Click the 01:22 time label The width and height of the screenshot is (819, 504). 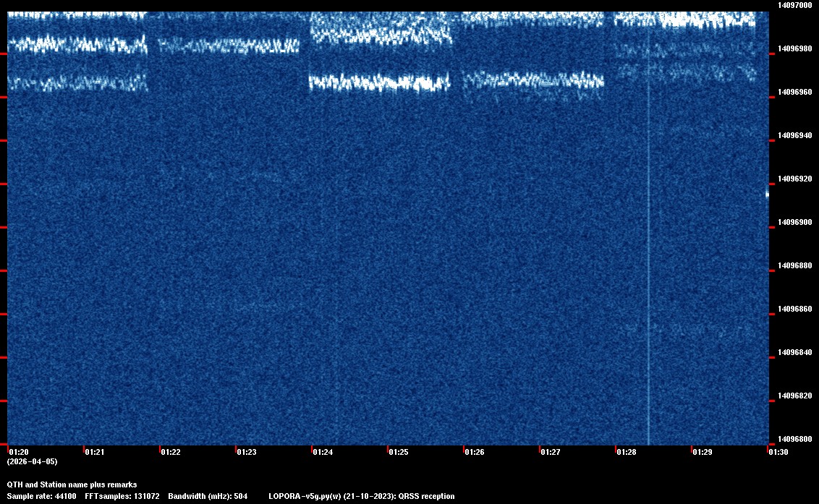click(x=171, y=452)
